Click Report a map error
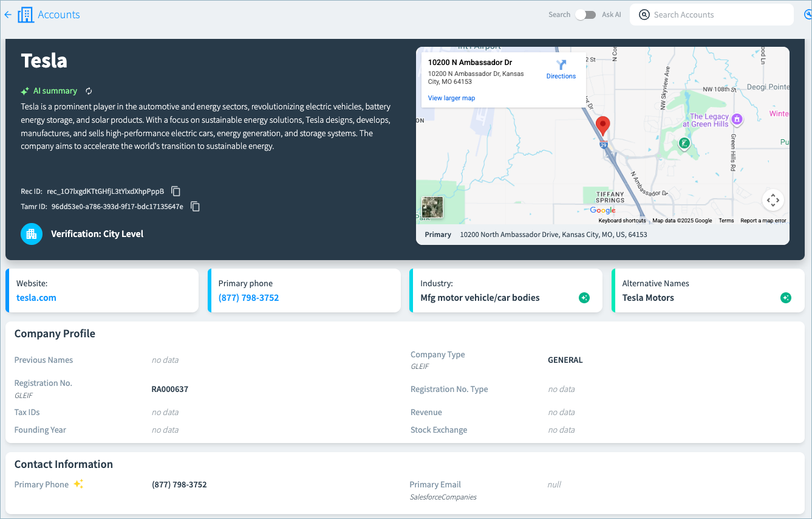 point(763,221)
